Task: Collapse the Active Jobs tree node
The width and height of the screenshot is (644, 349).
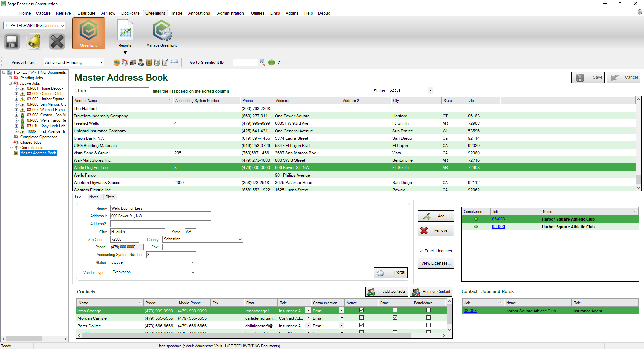Action: coord(10,83)
